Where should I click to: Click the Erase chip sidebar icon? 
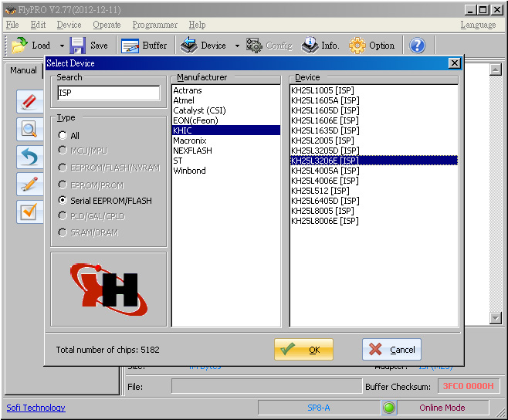[x=29, y=101]
